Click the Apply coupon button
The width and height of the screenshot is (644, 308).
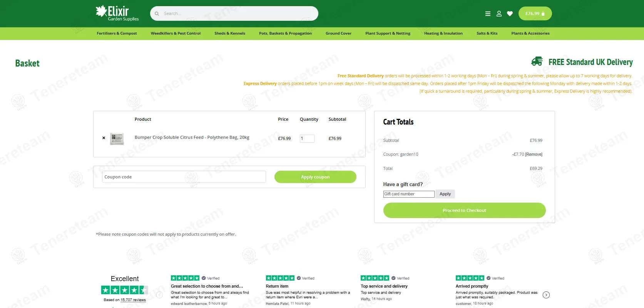pos(315,177)
